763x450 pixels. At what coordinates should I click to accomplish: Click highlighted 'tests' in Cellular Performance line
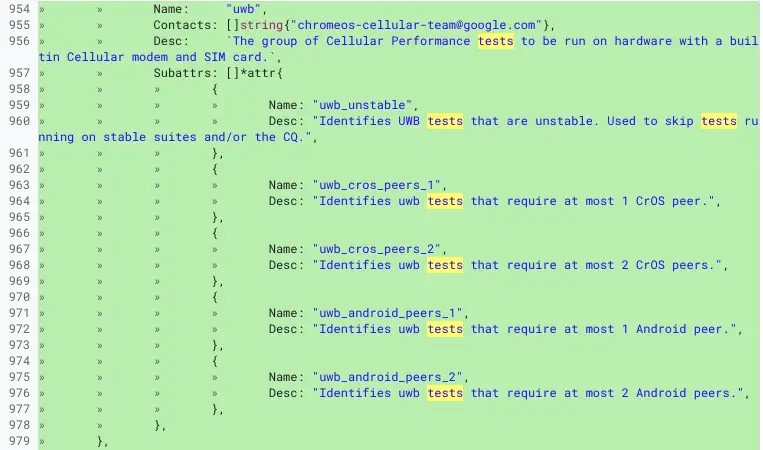point(496,41)
